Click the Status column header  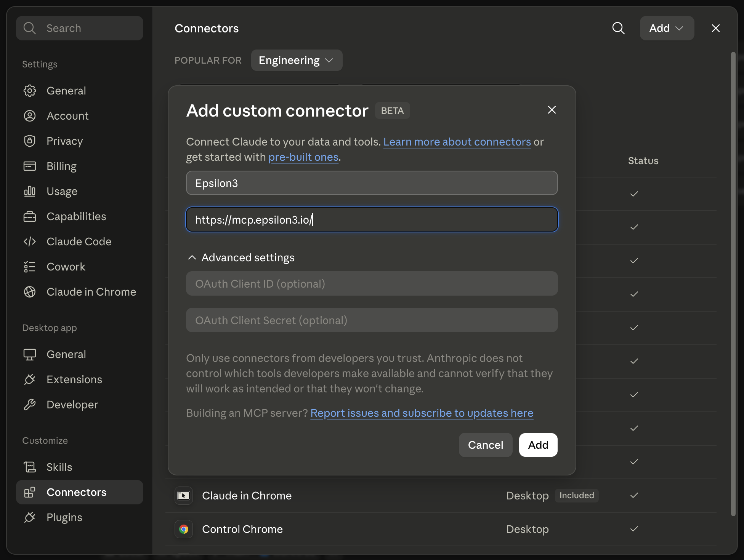point(643,161)
